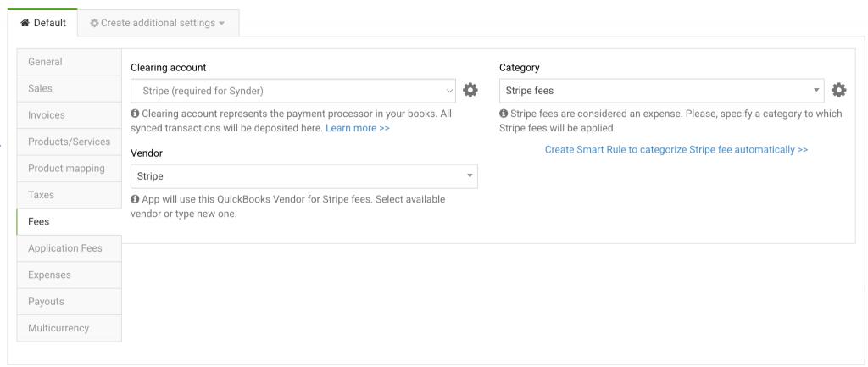Click info icon under Vendor field
The height and width of the screenshot is (367, 868).
click(135, 199)
